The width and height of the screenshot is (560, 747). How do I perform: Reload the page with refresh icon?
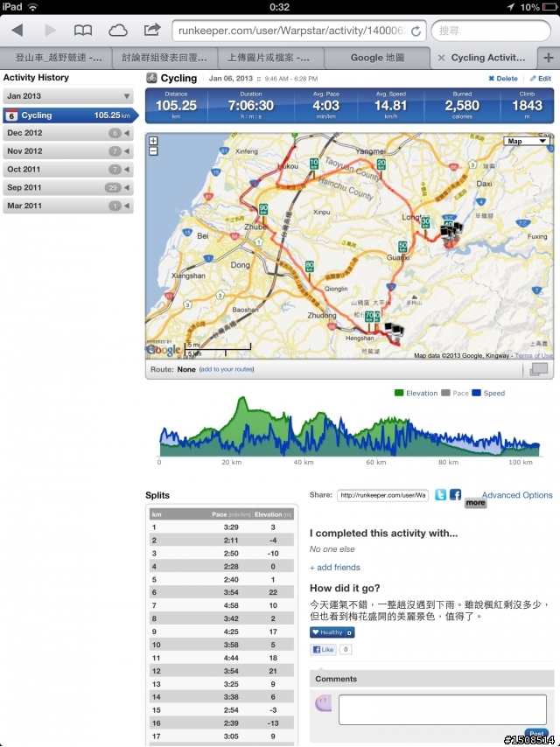click(x=416, y=31)
